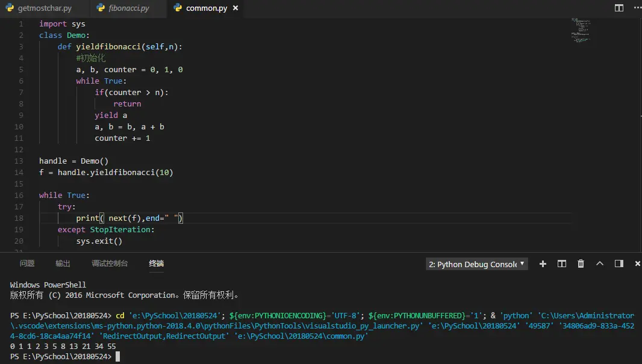Screen dimensions: 642x364
Task: Click the Python icon on fibonacci.py tab
Action: point(101,8)
